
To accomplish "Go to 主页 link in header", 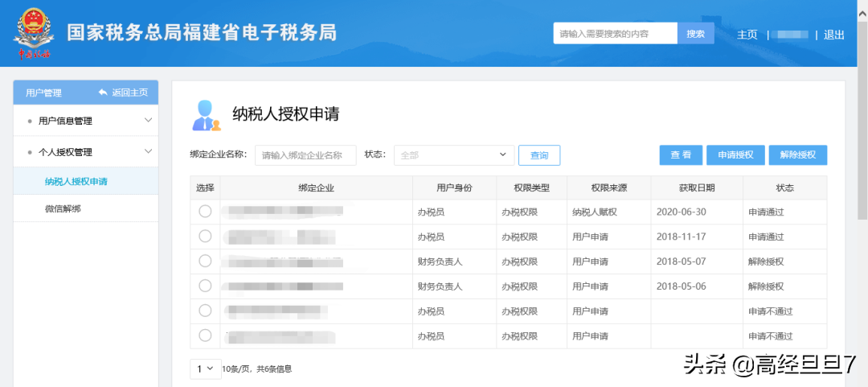I will pyautogui.click(x=747, y=35).
